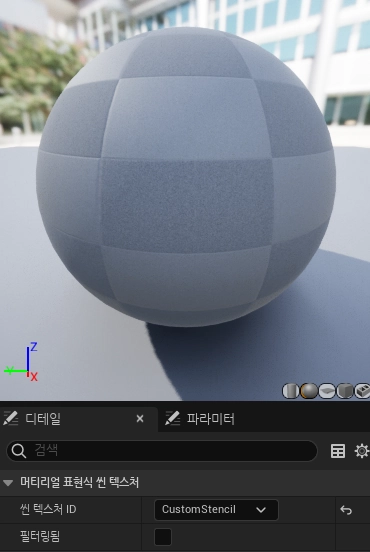370x552 pixels.
Task: Select the custom mesh preview icon
Action: pos(362,391)
